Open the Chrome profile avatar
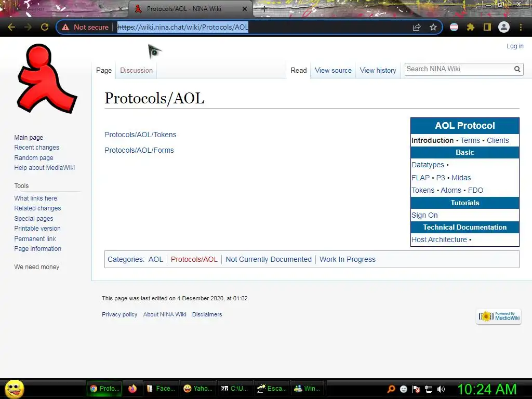532x399 pixels. (x=504, y=27)
